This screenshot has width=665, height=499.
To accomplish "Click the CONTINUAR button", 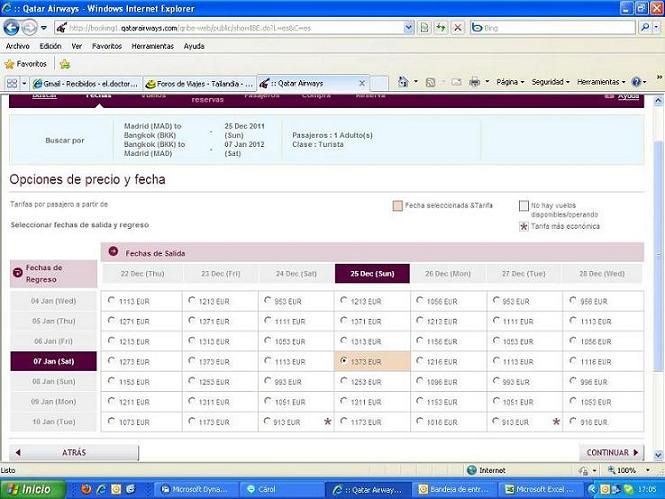I will pyautogui.click(x=612, y=452).
